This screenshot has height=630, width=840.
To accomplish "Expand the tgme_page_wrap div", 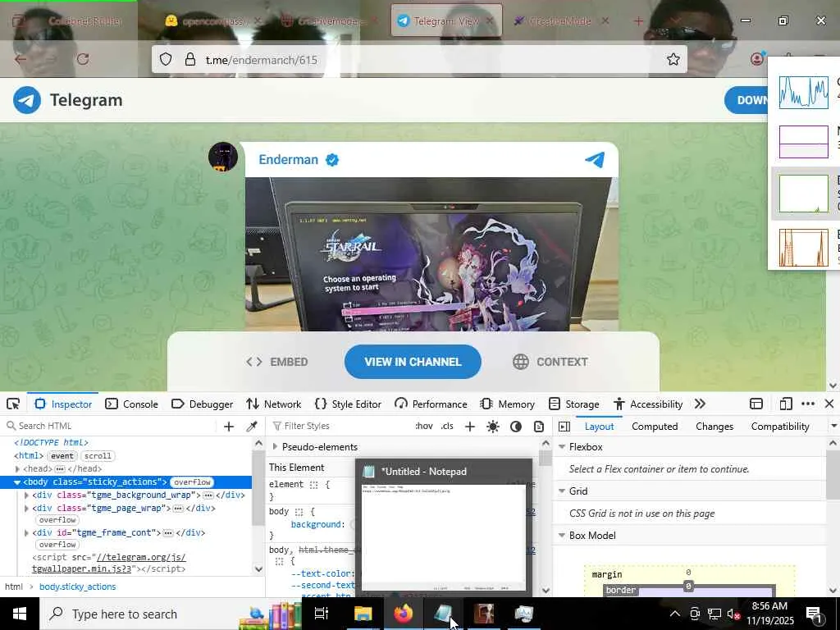I will point(26,508).
